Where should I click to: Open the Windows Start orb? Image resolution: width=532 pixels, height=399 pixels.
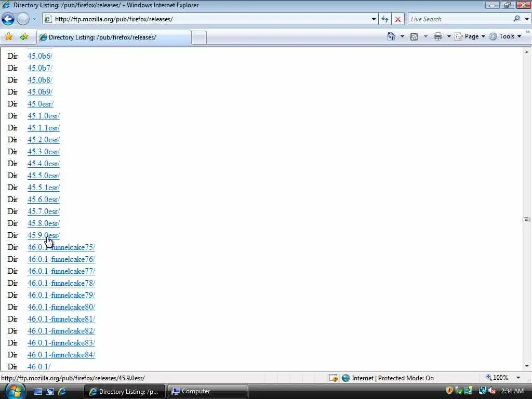click(14, 391)
